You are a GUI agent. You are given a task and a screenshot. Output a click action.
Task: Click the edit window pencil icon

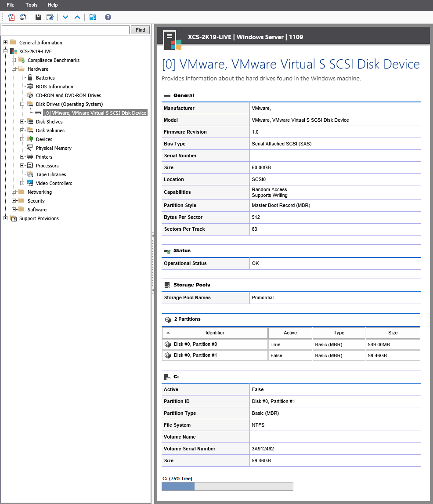click(50, 17)
